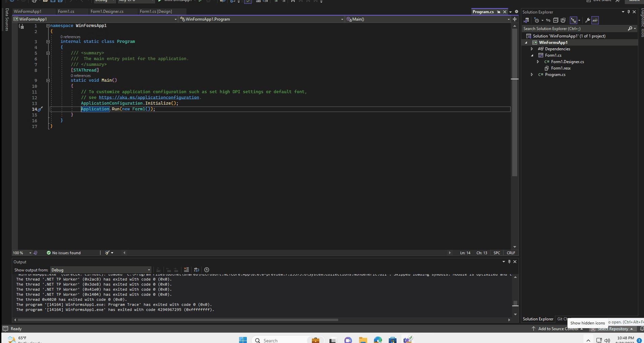Click the No issues found indicator
The width and height of the screenshot is (644, 343).
(64, 253)
